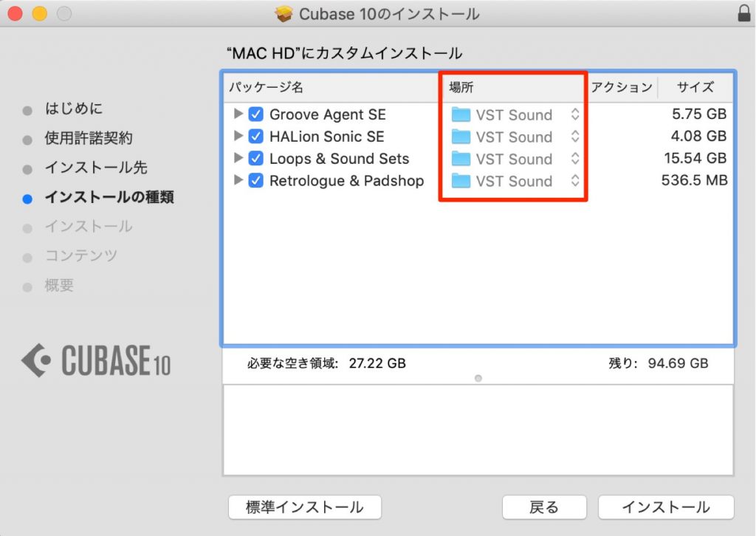The image size is (756, 536).
Task: Open the install location dropdown for HALion Sonic SE
Action: click(575, 137)
